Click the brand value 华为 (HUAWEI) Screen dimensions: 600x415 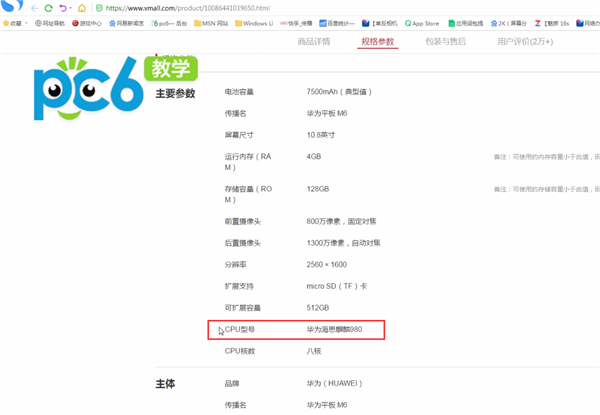tap(334, 383)
